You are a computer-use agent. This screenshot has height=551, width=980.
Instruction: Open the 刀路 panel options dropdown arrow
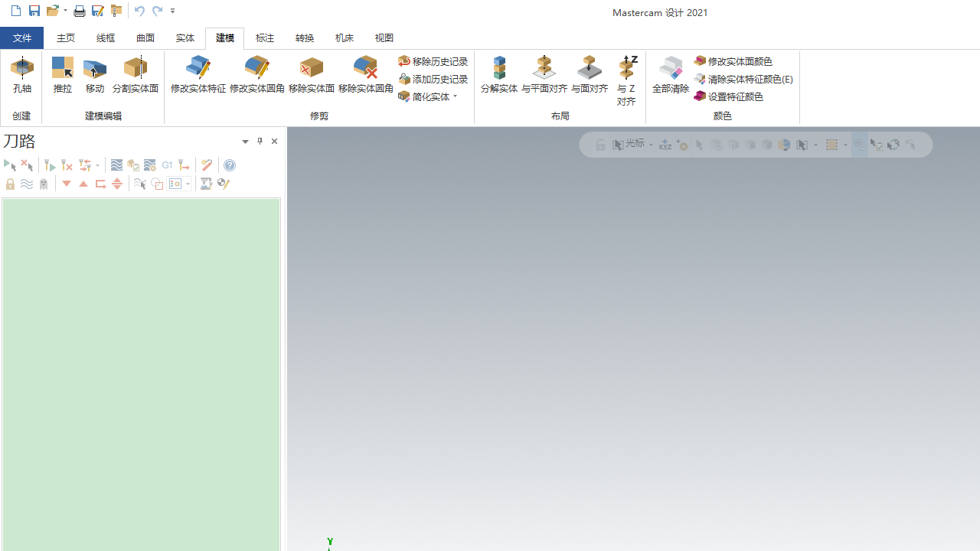pyautogui.click(x=245, y=142)
